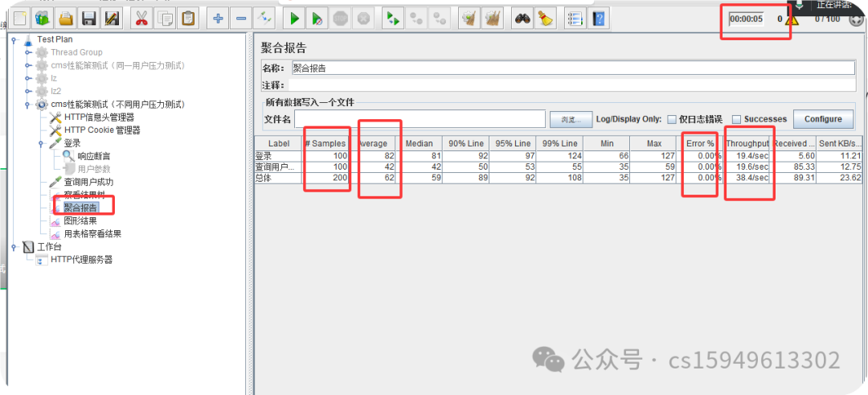Image resolution: width=868 pixels, height=395 pixels.
Task: Select 用表格察看结果 in the tree
Action: pyautogui.click(x=92, y=234)
